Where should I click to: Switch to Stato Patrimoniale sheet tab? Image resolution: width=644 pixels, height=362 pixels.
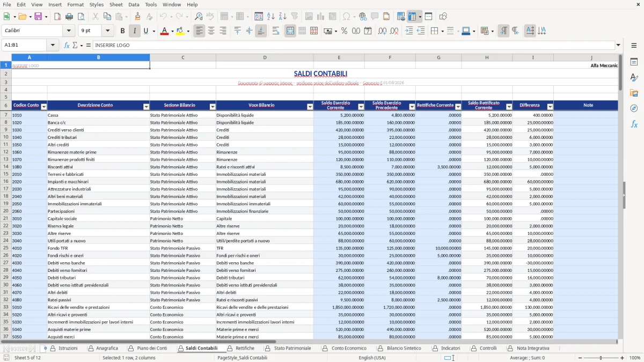(292, 348)
